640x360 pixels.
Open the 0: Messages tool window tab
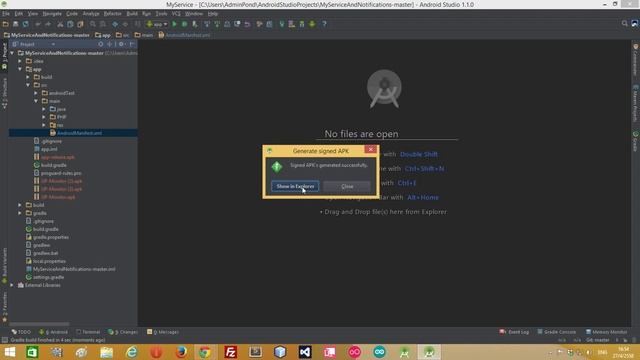163,332
